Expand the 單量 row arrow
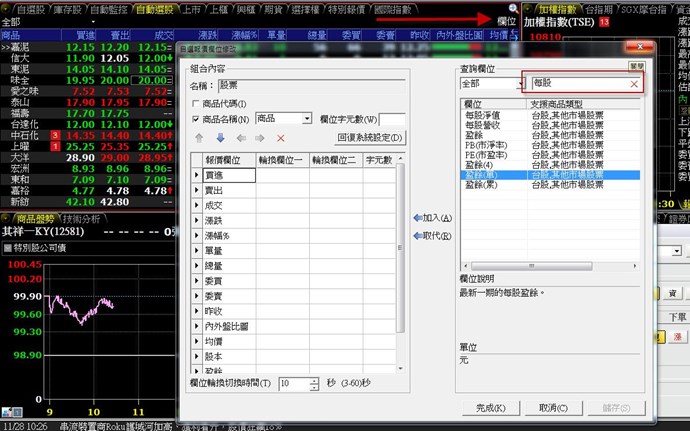Image resolution: width=690 pixels, height=431 pixels. pos(196,250)
